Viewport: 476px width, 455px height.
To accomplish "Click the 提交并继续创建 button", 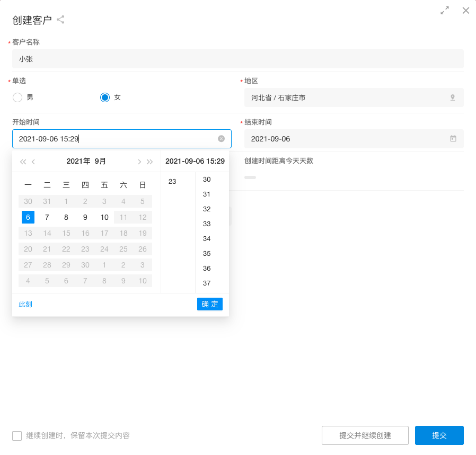I will click(365, 435).
